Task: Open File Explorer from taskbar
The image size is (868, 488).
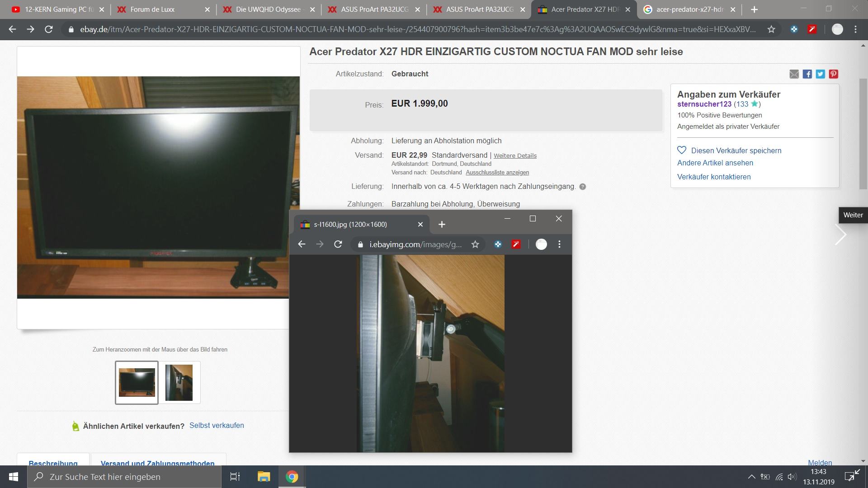Action: click(x=264, y=477)
